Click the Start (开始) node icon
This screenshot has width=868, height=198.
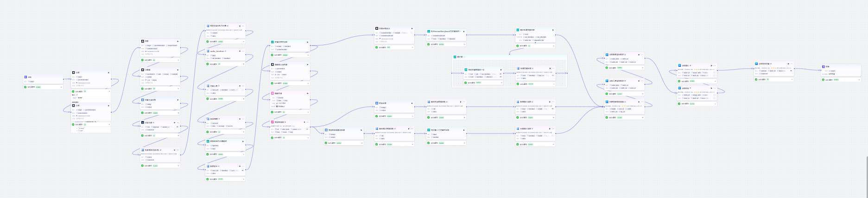26,77
